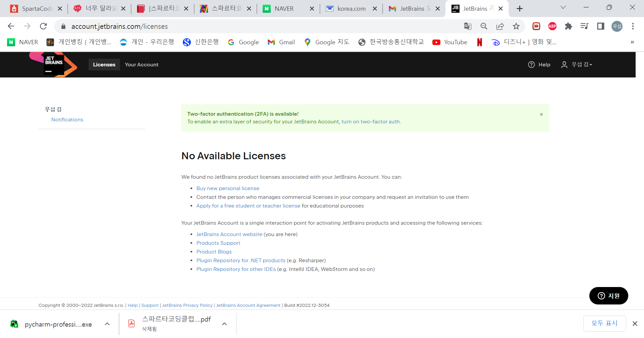Open new browser tab

tap(520, 9)
